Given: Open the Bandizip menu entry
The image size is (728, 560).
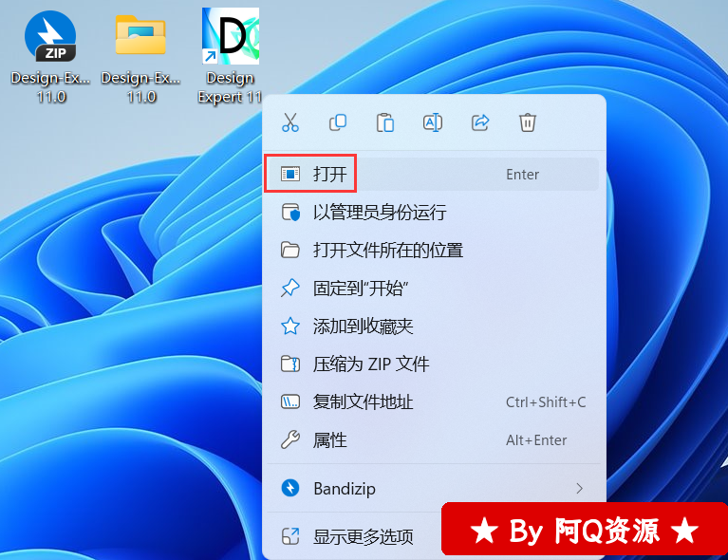Looking at the screenshot, I should (432, 489).
